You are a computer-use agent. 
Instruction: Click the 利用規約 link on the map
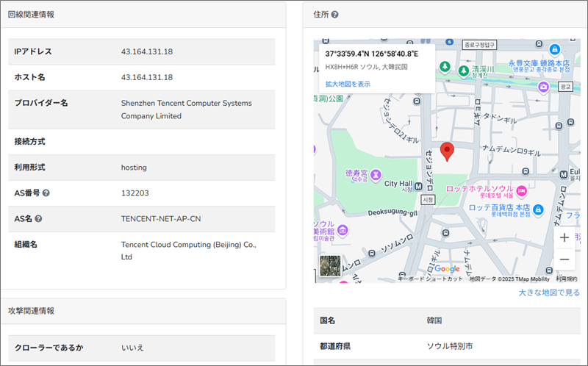click(566, 279)
